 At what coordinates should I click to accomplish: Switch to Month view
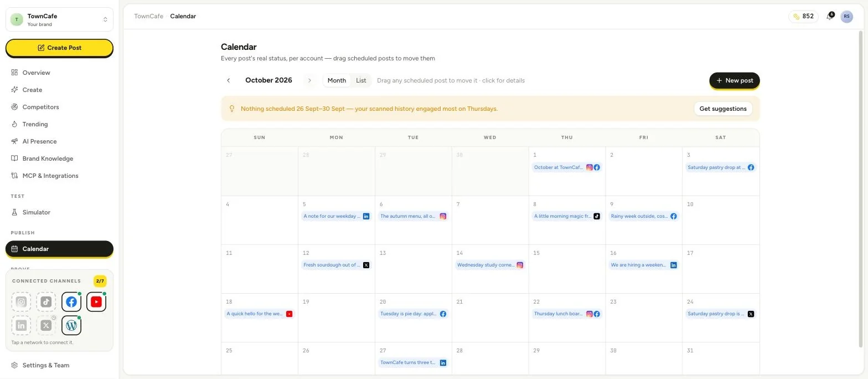[x=337, y=80]
